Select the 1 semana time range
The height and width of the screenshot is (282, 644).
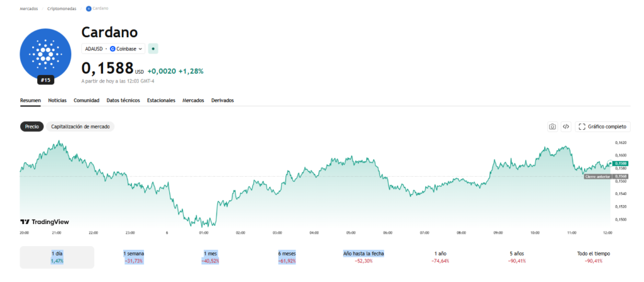133,257
